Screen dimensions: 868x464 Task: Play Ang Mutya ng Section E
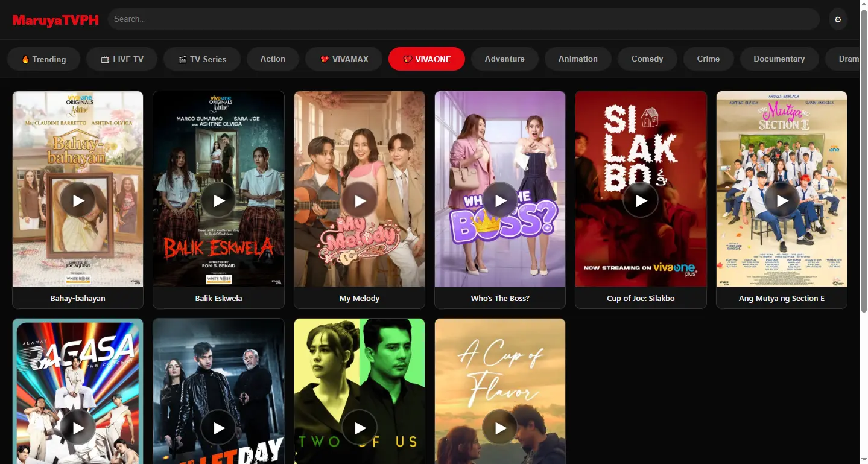click(x=782, y=200)
